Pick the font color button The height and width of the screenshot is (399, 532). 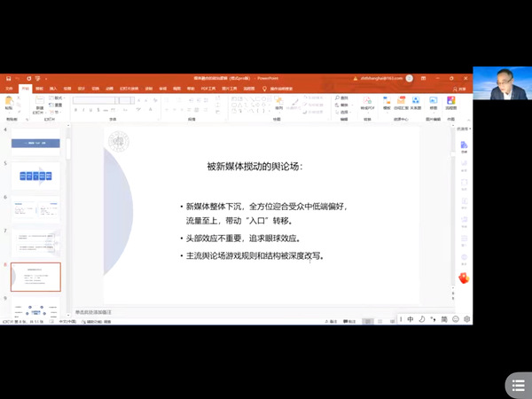151,110
